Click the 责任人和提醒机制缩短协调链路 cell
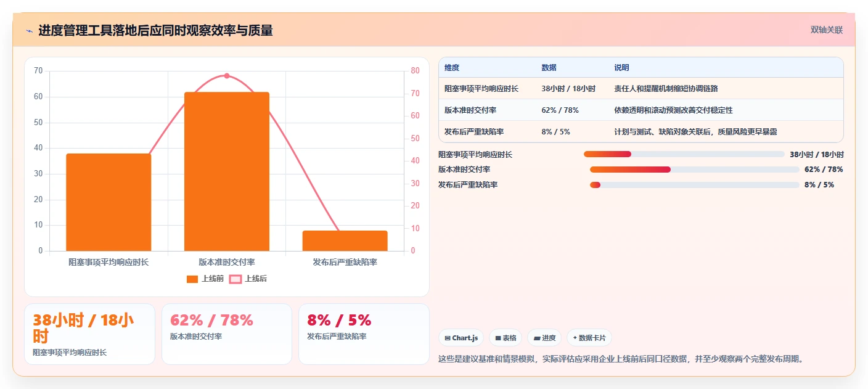Screen dimensions: 868x389 tap(666, 89)
